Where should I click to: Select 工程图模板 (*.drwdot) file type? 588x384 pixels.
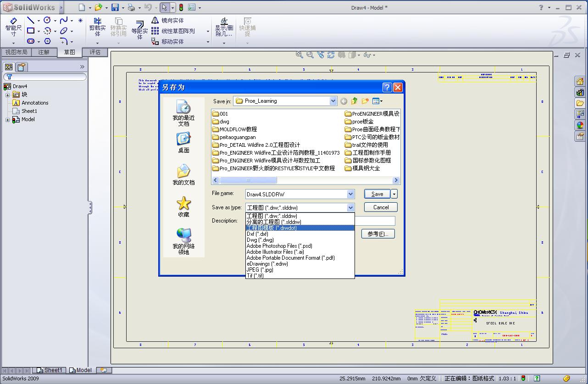[x=300, y=228]
